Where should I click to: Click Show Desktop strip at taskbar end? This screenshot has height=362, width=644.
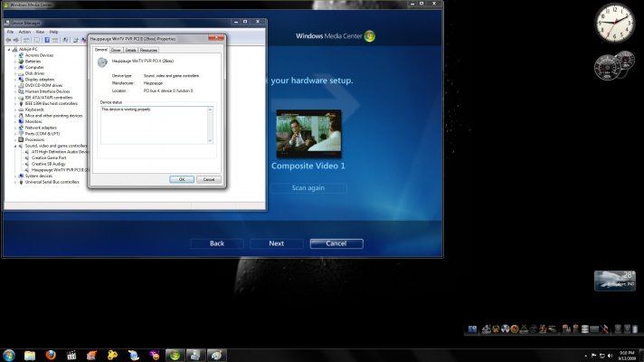pos(641,356)
